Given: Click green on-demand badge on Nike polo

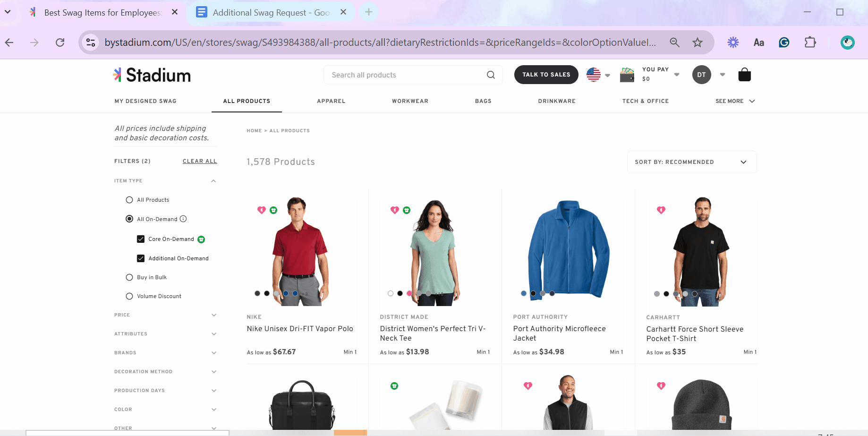Looking at the screenshot, I should click(273, 210).
